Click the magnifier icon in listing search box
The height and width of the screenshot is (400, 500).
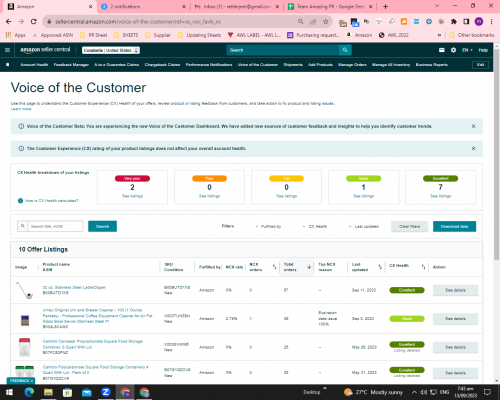pyautogui.click(x=23, y=226)
